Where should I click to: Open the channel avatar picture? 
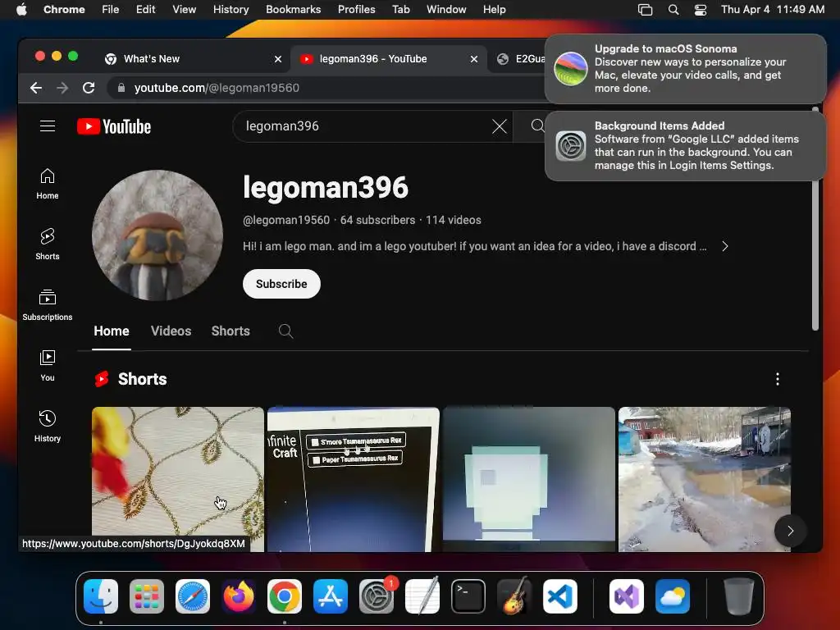click(157, 235)
